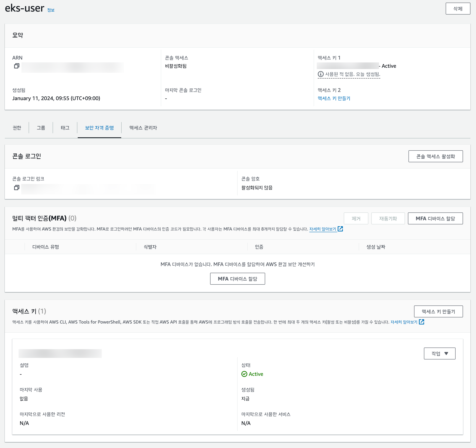This screenshot has width=476, height=448.
Task: Open the 액세스 관리자 tab
Action: [143, 128]
